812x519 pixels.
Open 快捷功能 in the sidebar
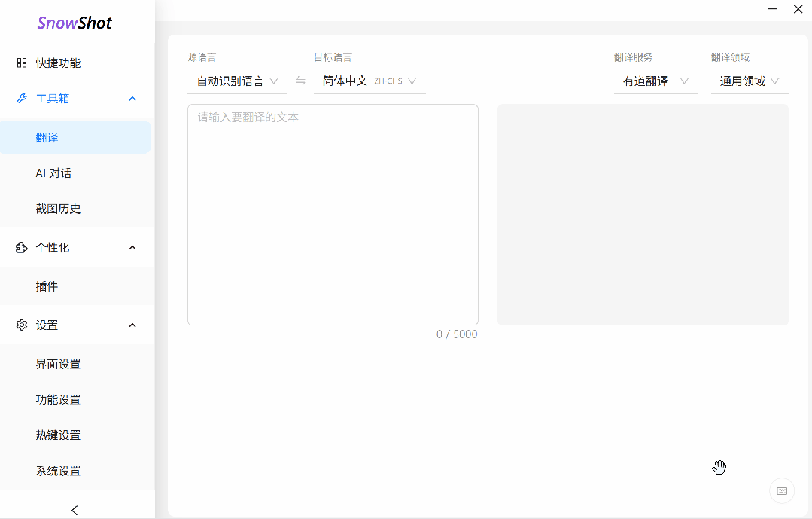[x=75, y=63]
